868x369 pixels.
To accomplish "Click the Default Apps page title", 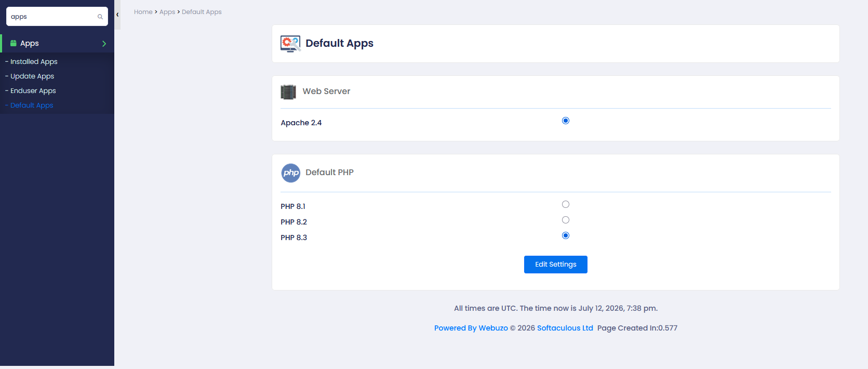I will tap(340, 43).
